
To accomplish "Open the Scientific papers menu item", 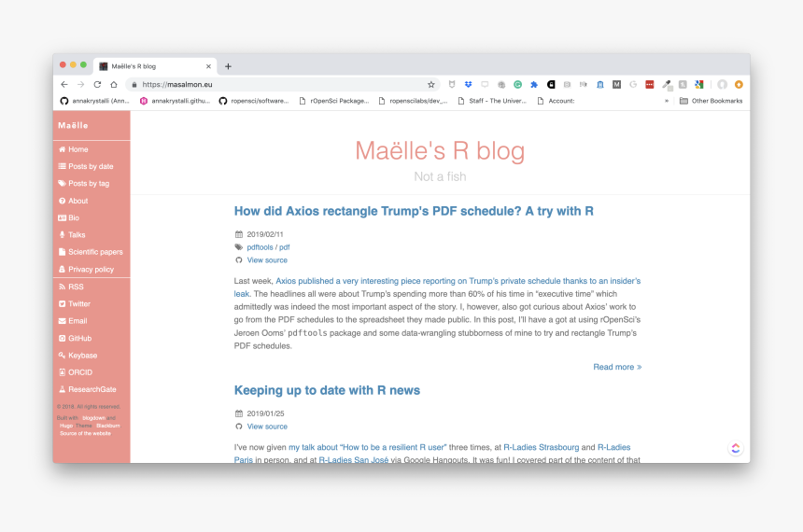I will coord(94,252).
